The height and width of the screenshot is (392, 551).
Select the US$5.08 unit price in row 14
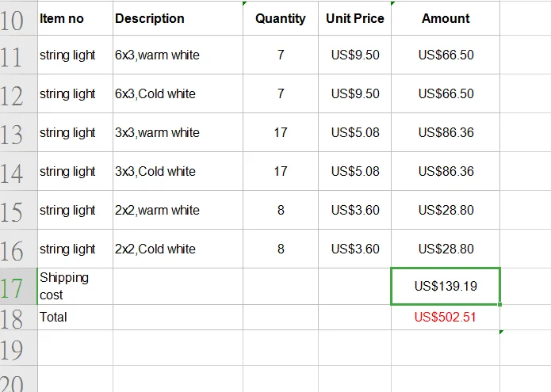pos(355,171)
